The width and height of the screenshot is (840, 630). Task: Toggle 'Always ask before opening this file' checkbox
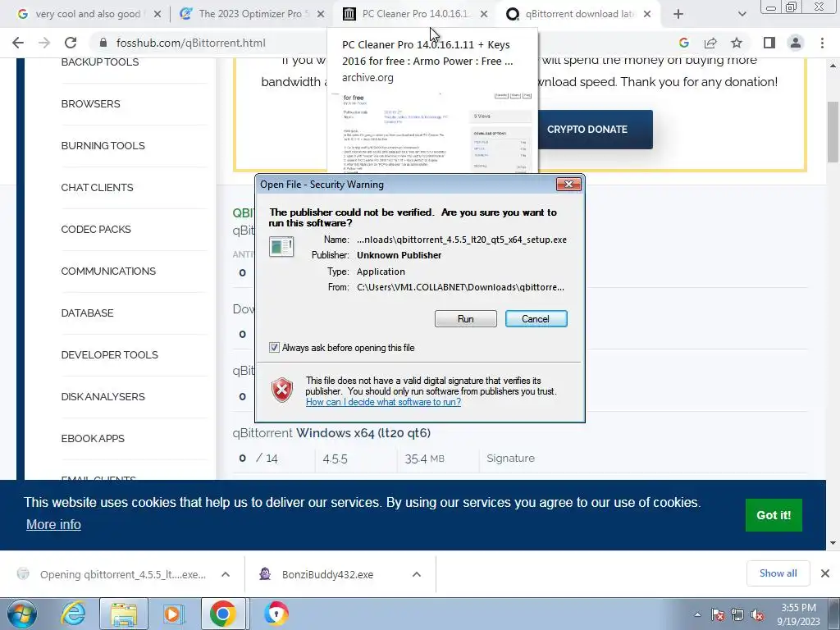[274, 348]
